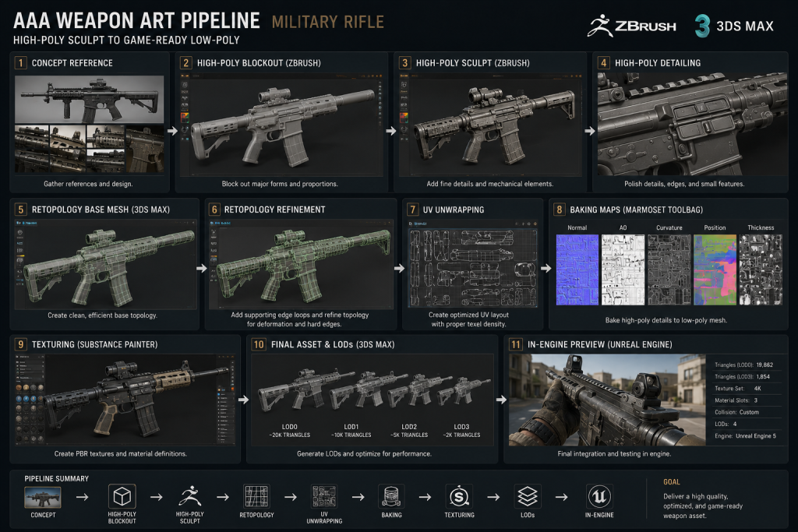Viewport: 798px width, 532px height.
Task: Click "Bake high-poly details to low-poly mesh." caption
Action: point(666,320)
